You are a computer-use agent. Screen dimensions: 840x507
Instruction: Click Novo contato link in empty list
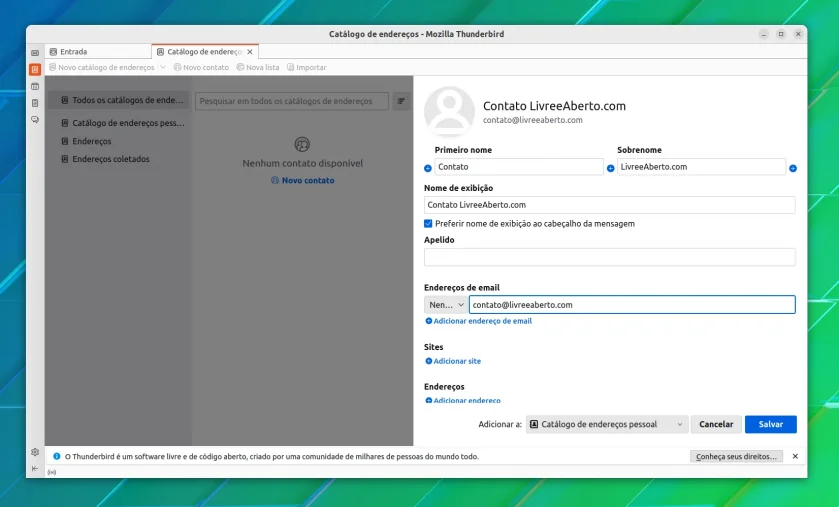[303, 181]
